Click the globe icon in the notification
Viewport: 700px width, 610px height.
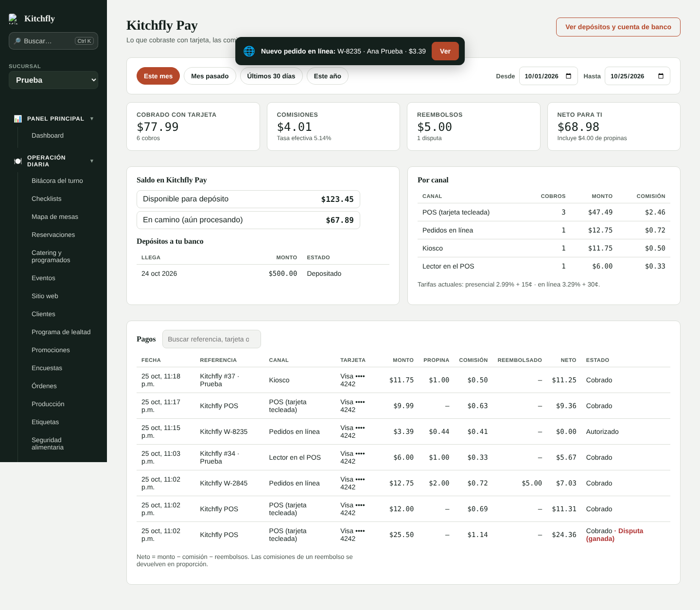pyautogui.click(x=249, y=51)
